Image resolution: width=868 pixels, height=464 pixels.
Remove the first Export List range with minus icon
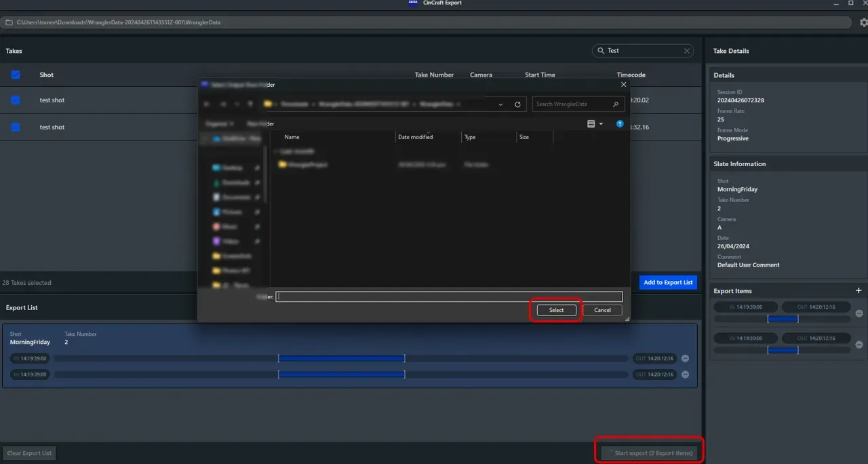(685, 358)
